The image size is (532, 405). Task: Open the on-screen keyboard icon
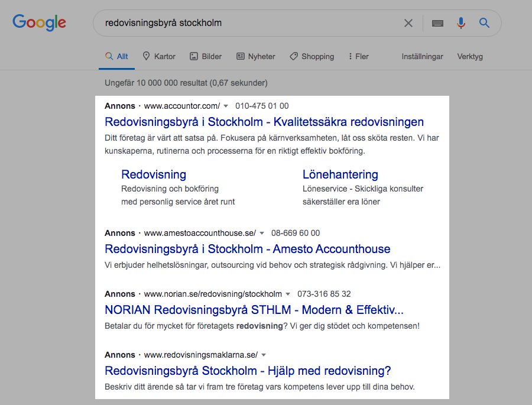pyautogui.click(x=437, y=23)
